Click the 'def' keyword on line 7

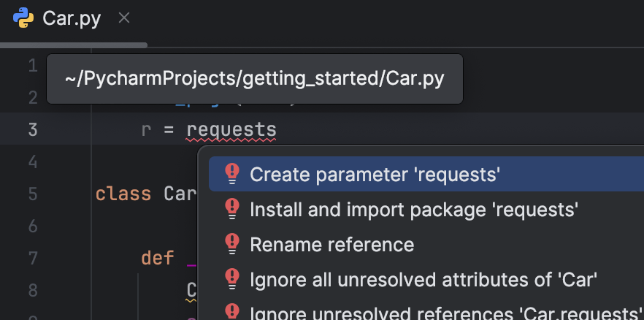(158, 257)
